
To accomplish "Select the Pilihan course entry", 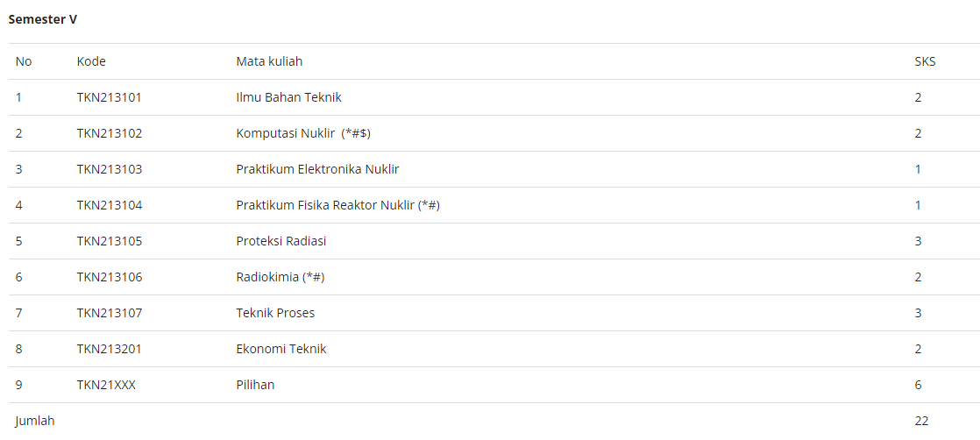I will tap(255, 385).
